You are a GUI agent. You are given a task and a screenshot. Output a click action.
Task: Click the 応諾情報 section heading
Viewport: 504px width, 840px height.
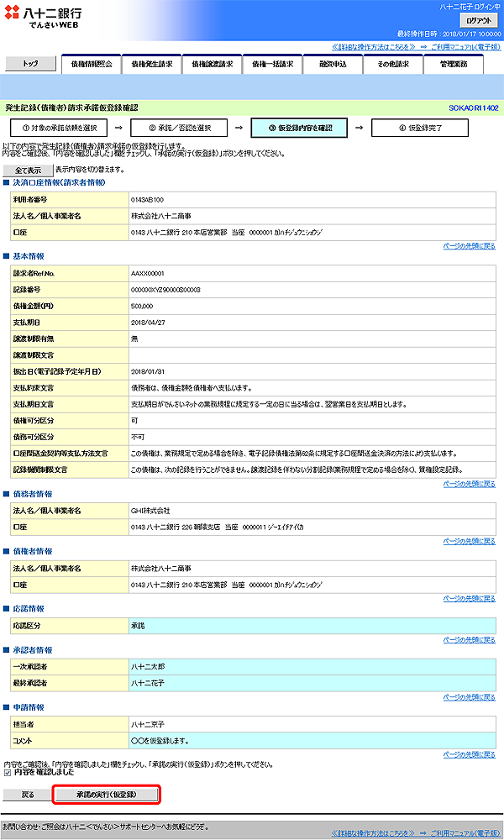coord(29,608)
